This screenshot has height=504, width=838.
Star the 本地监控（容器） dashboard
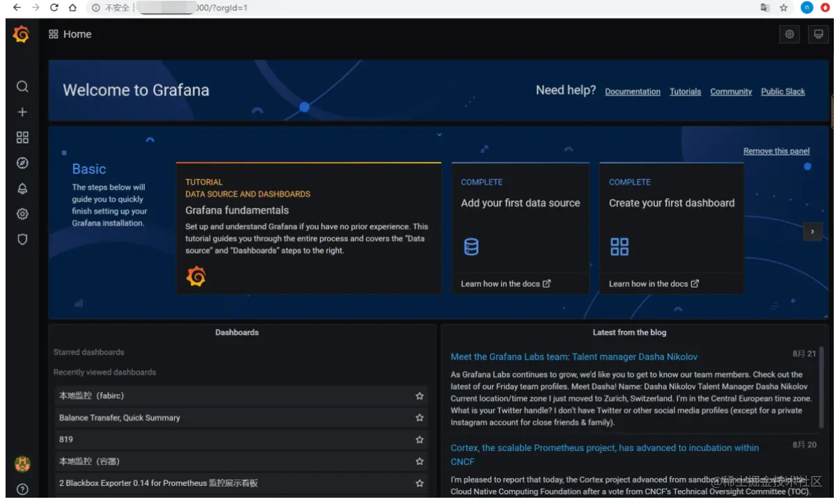[420, 462]
